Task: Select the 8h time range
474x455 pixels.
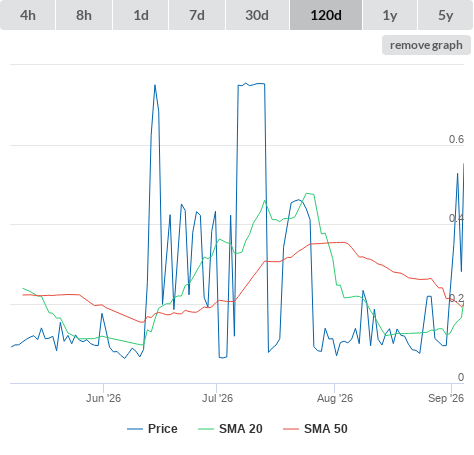Action: pos(84,15)
